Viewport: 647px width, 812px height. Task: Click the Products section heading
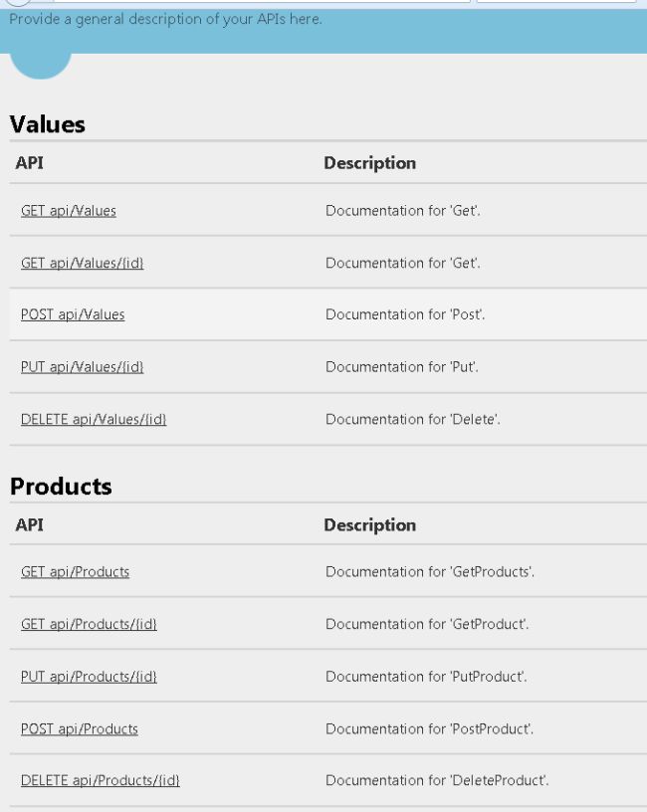click(61, 487)
